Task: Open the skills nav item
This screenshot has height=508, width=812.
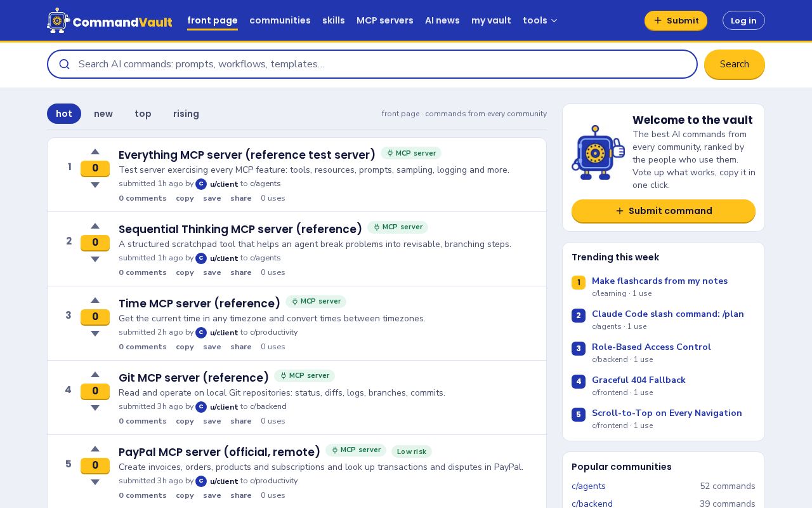Action: point(334,20)
